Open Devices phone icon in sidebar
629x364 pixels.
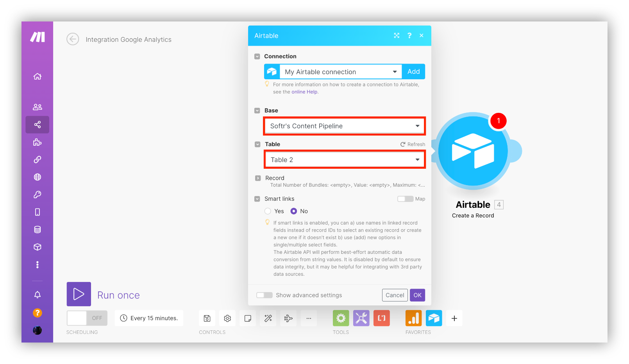point(38,212)
